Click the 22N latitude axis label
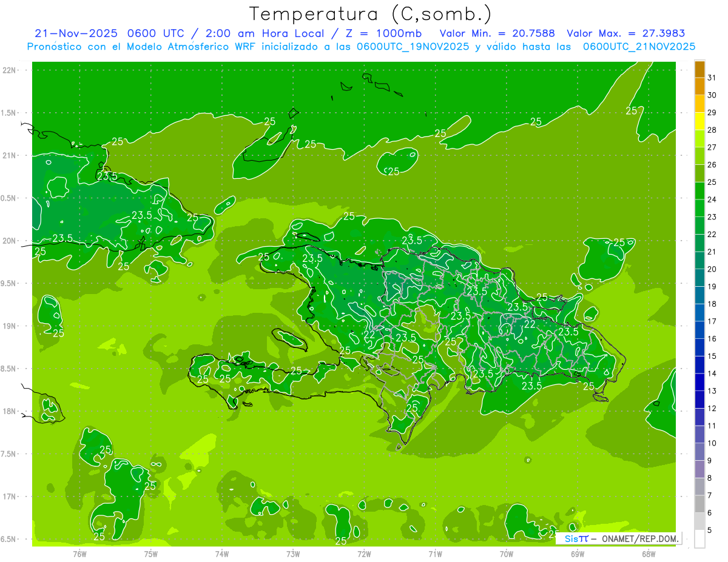Viewport: 728px width, 562px height. pyautogui.click(x=10, y=70)
